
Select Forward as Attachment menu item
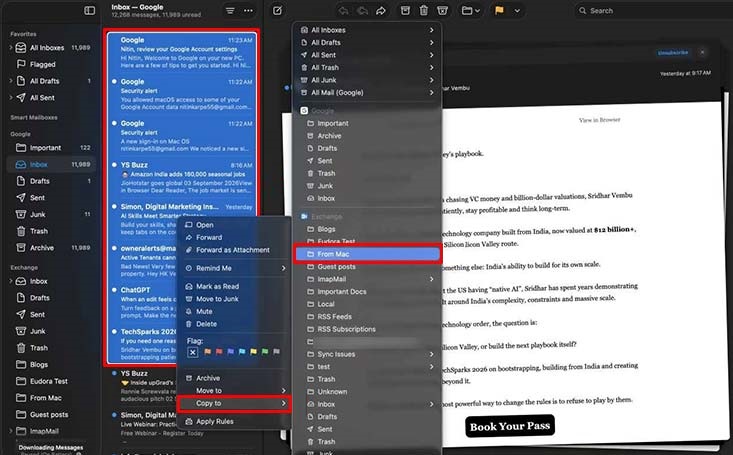click(235, 250)
